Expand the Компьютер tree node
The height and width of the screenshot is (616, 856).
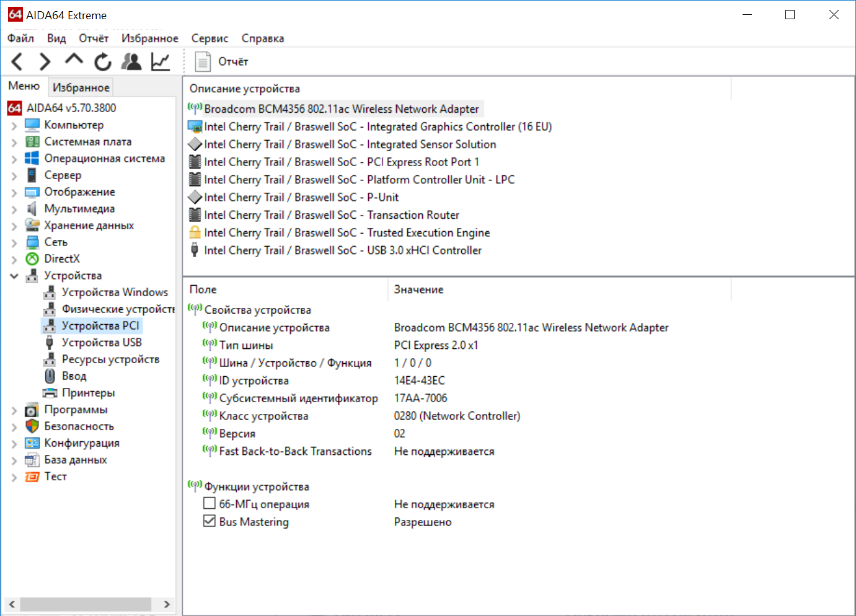14,125
